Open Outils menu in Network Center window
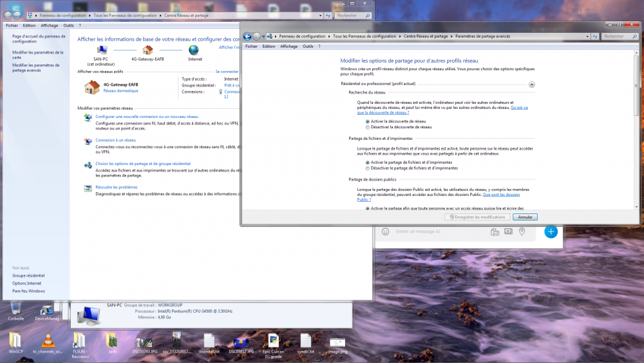The image size is (644, 363). point(68,26)
